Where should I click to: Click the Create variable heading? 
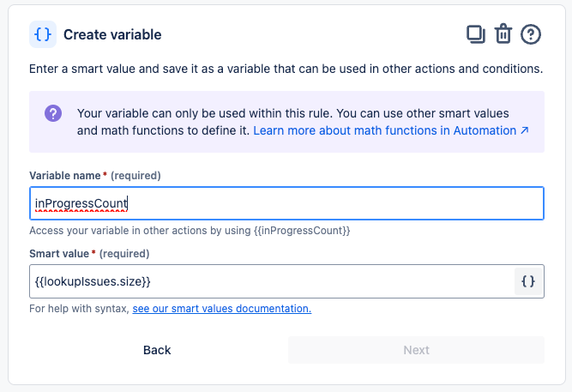(x=112, y=35)
